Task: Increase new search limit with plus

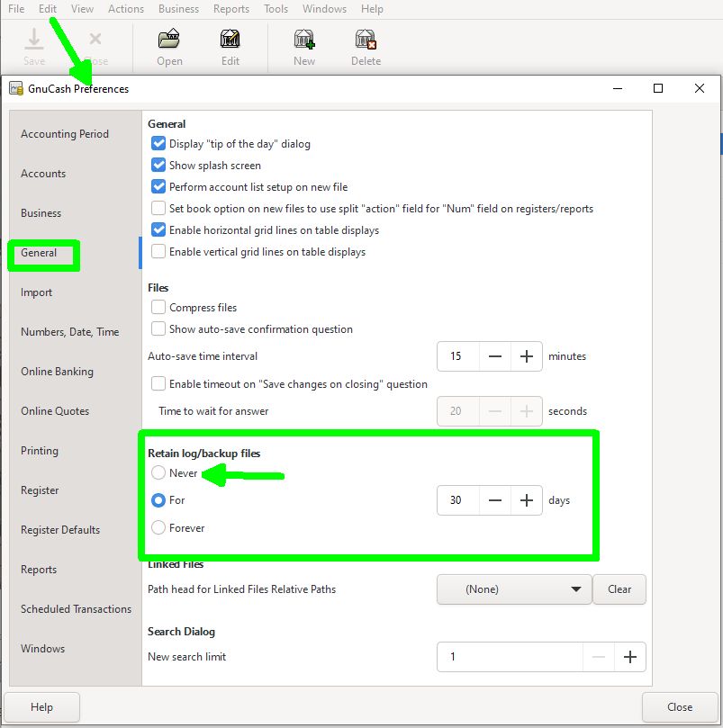Action: [x=630, y=657]
